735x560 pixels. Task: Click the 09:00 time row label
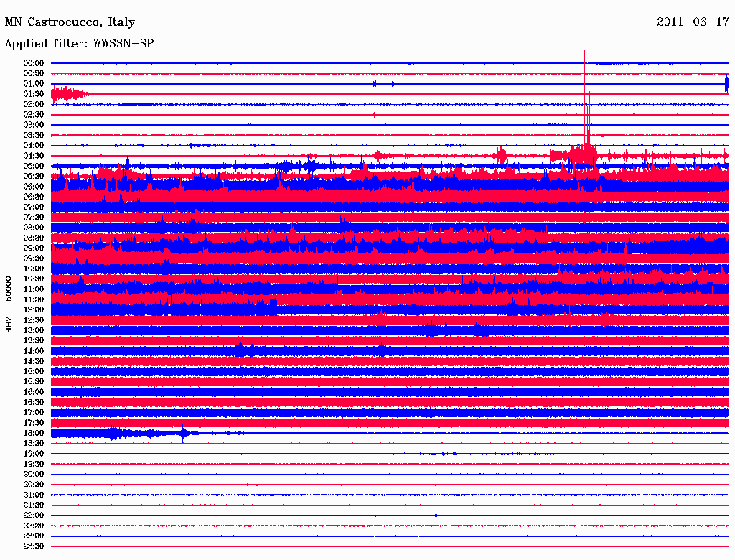coord(34,248)
